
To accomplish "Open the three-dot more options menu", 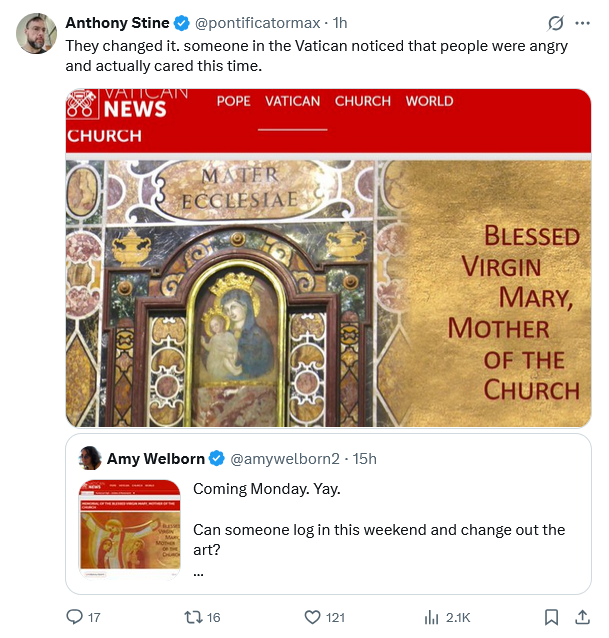I will point(583,23).
